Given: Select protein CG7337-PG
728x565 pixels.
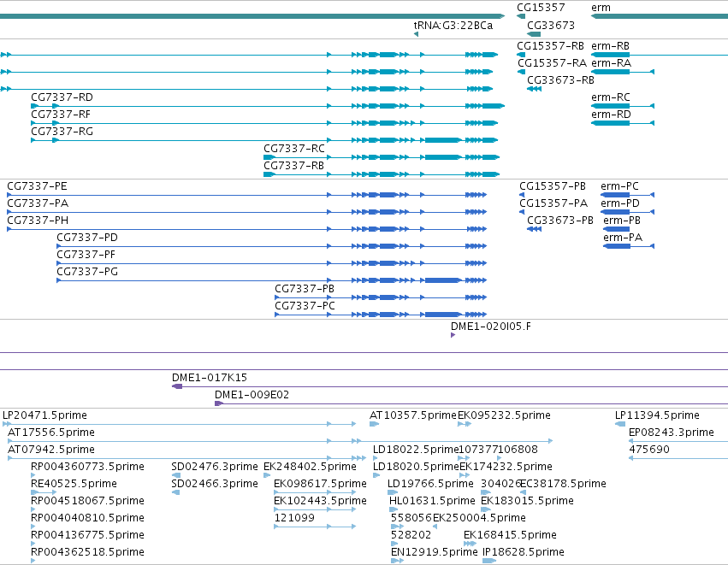Looking at the screenshot, I should 86,273.
